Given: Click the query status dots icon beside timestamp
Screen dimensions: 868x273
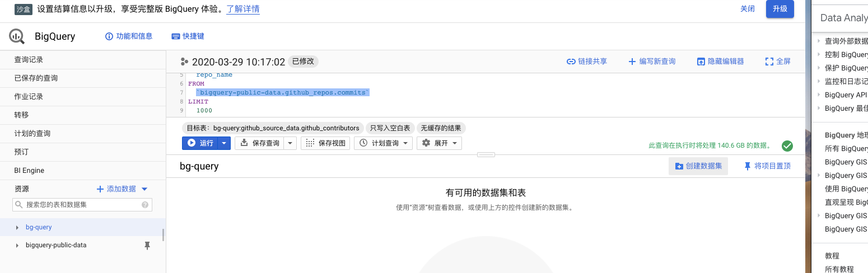Looking at the screenshot, I should click(184, 62).
